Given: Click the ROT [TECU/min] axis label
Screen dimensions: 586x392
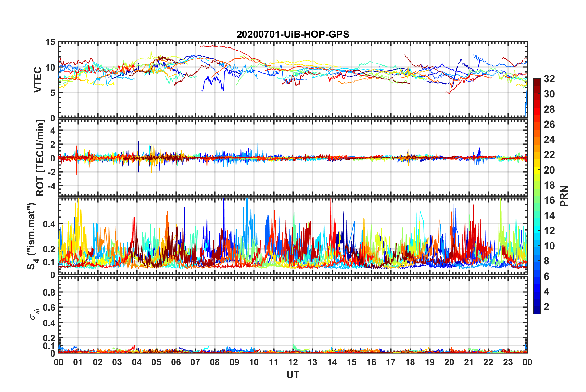Looking at the screenshot, I should click(40, 158).
